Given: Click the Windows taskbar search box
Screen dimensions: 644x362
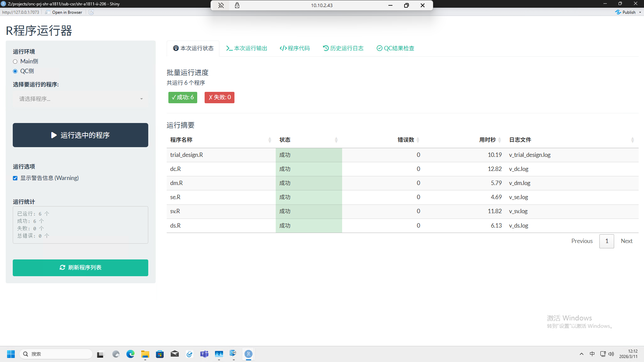Looking at the screenshot, I should (x=56, y=354).
